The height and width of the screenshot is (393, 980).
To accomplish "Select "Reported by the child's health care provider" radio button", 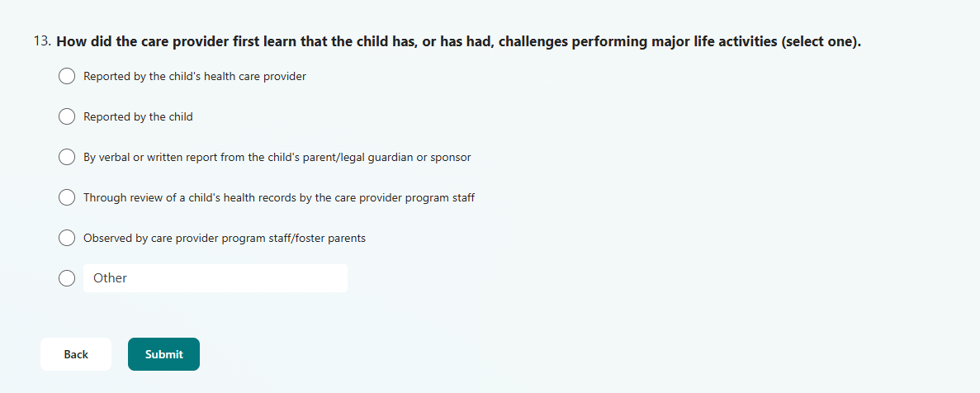I will tap(67, 77).
